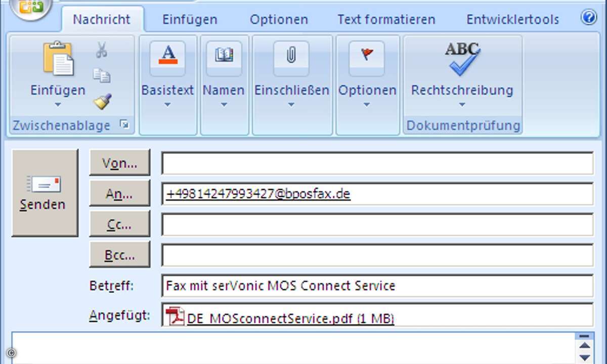The width and height of the screenshot is (607, 364).
Task: Focus the empty Bcc input field
Action: [377, 255]
